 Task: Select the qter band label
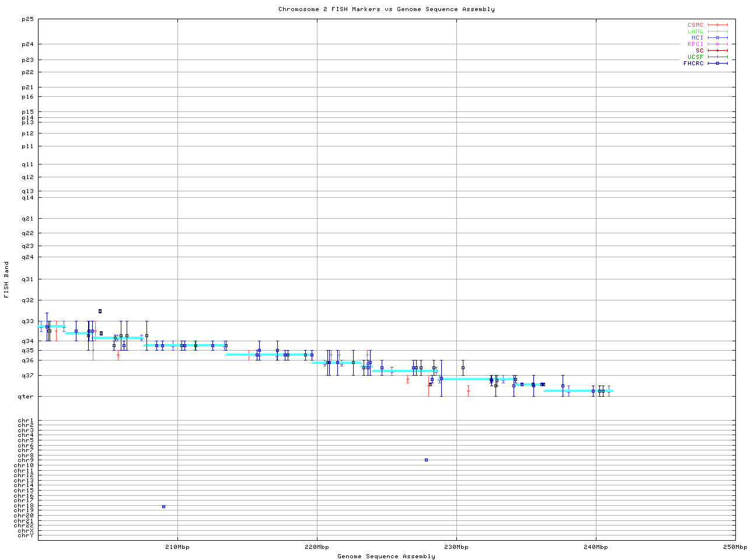pyautogui.click(x=27, y=397)
